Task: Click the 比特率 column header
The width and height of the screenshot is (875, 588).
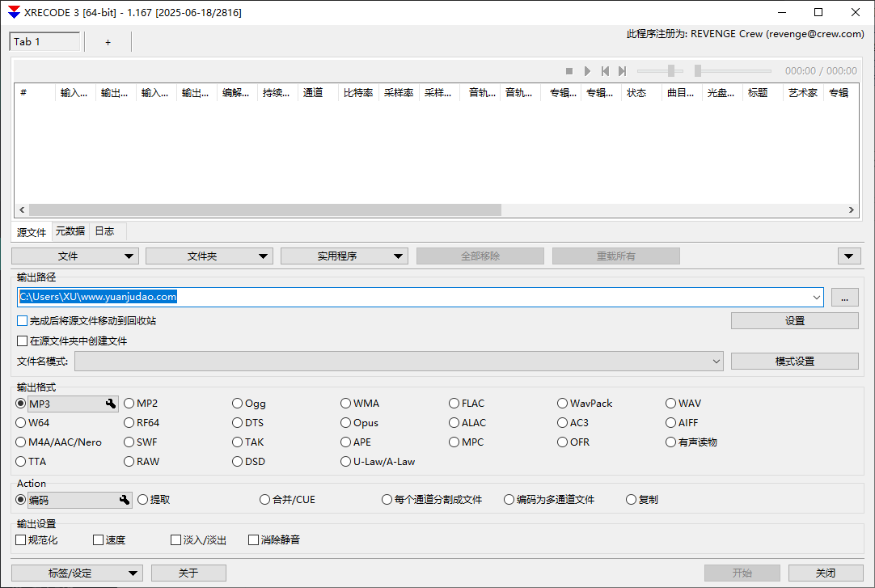Action: (x=358, y=92)
